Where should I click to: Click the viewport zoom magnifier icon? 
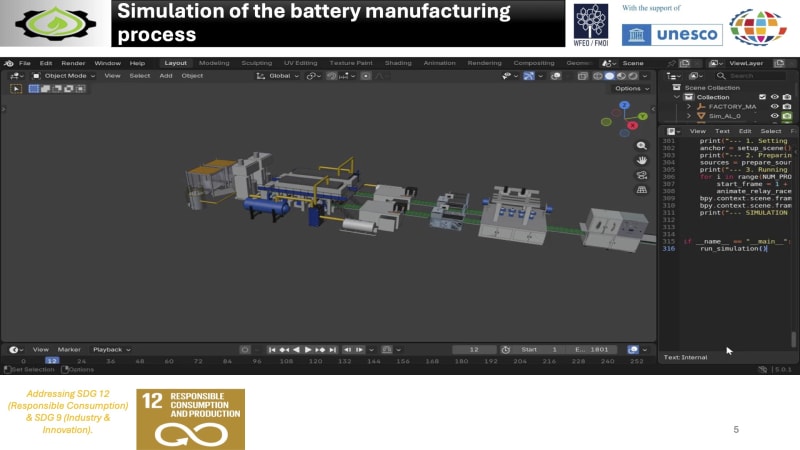click(641, 146)
